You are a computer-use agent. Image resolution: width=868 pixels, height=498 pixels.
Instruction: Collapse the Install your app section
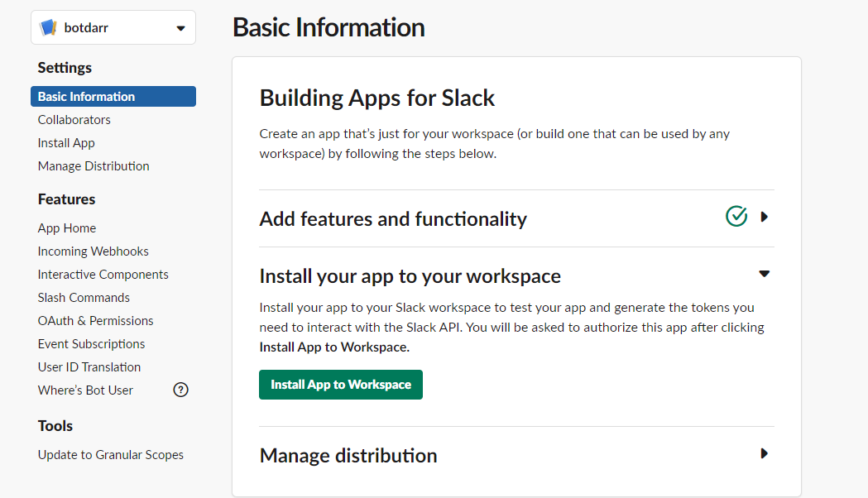click(x=765, y=274)
